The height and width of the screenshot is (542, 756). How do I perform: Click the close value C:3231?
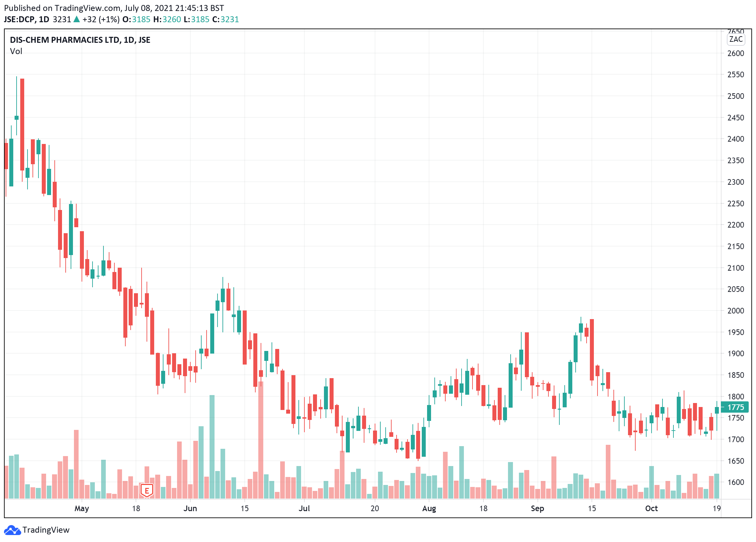pos(225,19)
